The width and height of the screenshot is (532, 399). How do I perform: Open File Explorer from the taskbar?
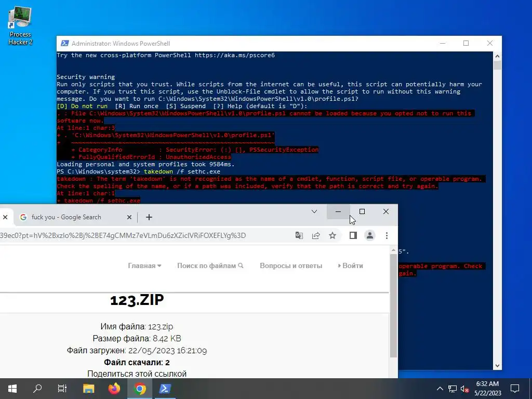[x=88, y=389]
